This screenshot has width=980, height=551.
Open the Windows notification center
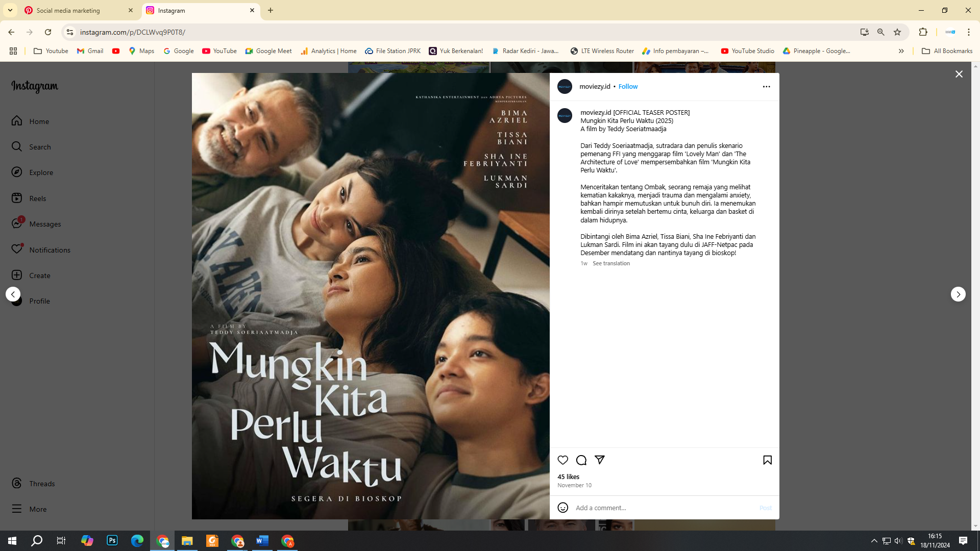click(x=963, y=541)
